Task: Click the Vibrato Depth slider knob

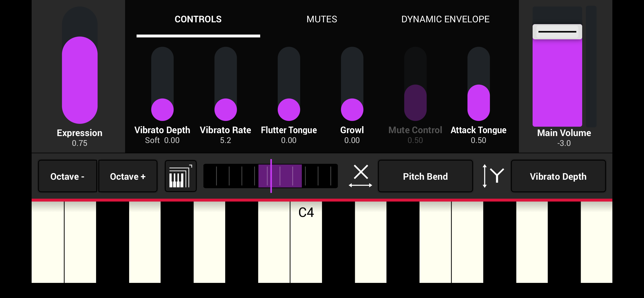Action: pos(162,110)
